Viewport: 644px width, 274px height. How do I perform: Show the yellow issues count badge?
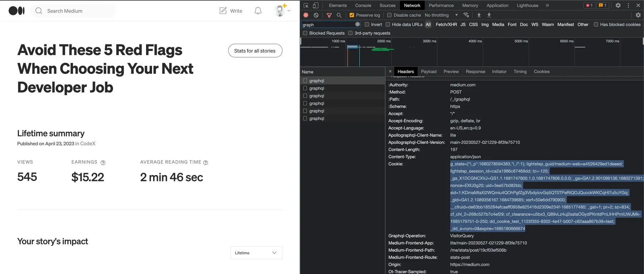pos(602,5)
